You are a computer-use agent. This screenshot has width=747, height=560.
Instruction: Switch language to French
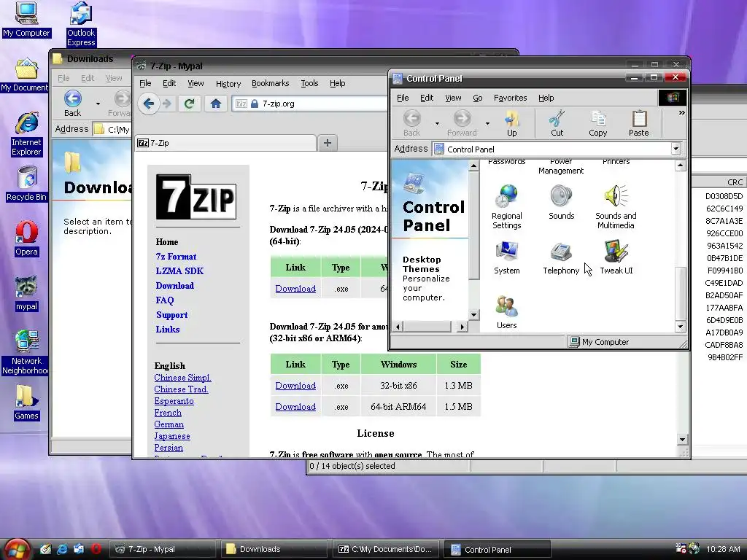[168, 413]
